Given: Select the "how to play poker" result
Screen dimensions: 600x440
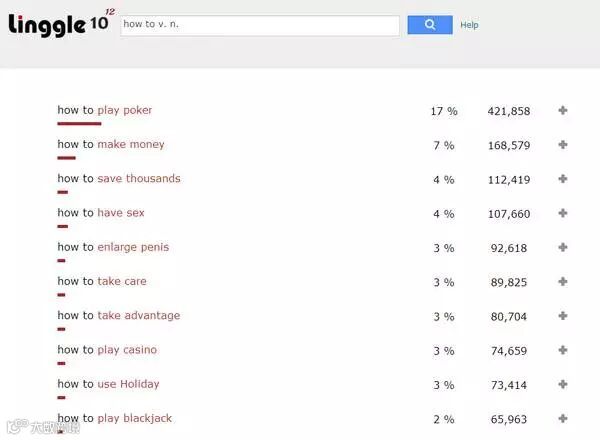Looking at the screenshot, I should click(105, 110).
